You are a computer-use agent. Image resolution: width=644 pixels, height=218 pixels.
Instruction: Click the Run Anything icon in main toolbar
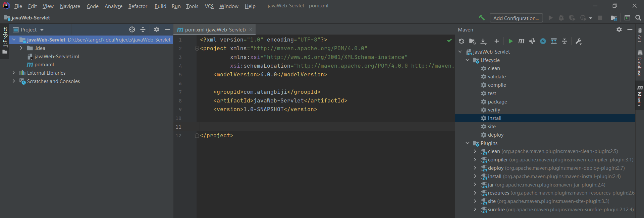pos(627,18)
